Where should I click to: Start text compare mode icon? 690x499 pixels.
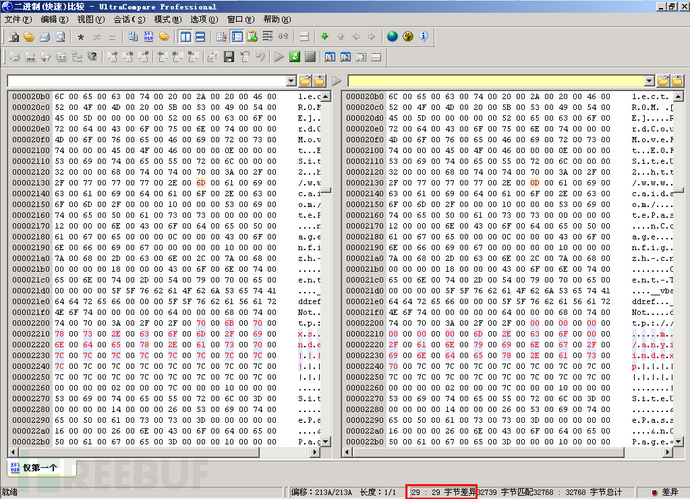133,37
